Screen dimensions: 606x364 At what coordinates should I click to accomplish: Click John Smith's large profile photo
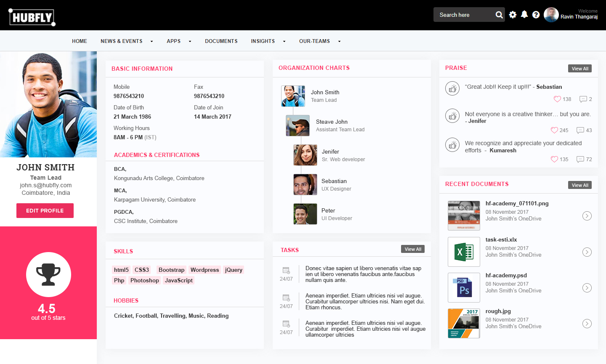pos(48,104)
